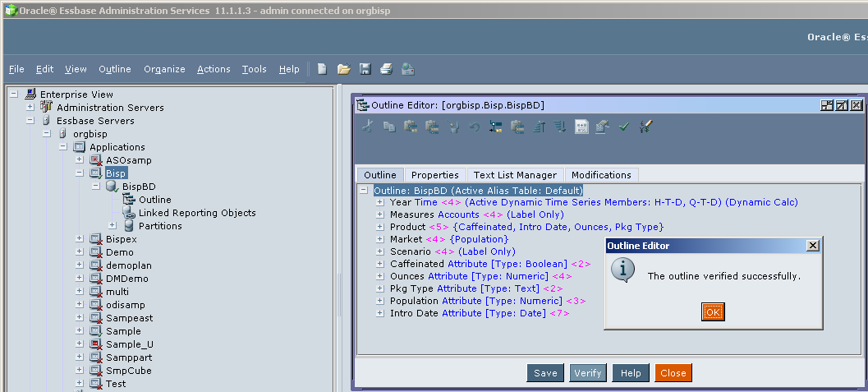Viewport: 868px width, 392px height.
Task: Expand the Product dimension
Action: pyautogui.click(x=379, y=227)
